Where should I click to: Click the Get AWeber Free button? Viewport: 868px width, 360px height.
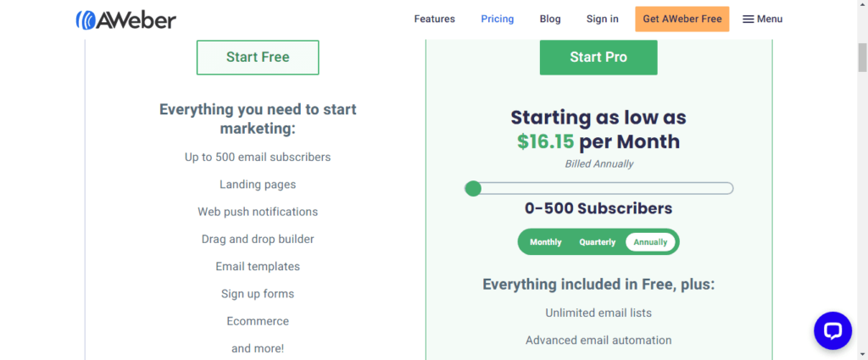coord(682,19)
